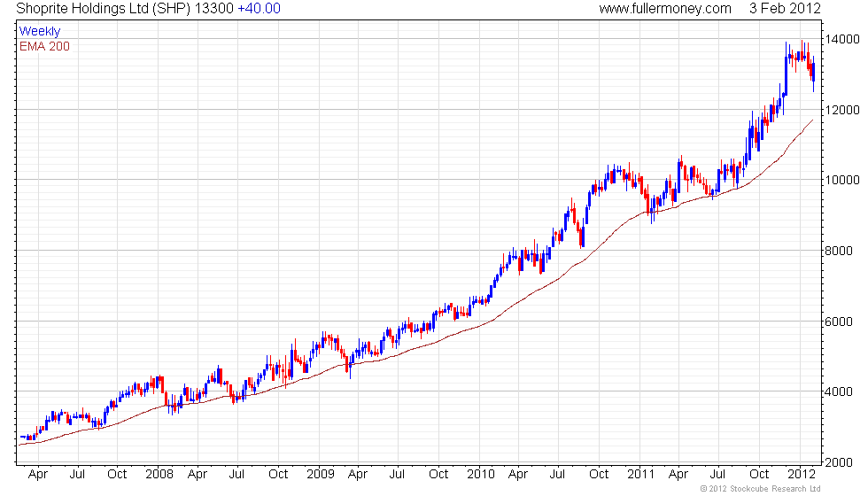The height and width of the screenshot is (496, 868).
Task: Click the '2012' x-axis label
Action: click(x=801, y=475)
